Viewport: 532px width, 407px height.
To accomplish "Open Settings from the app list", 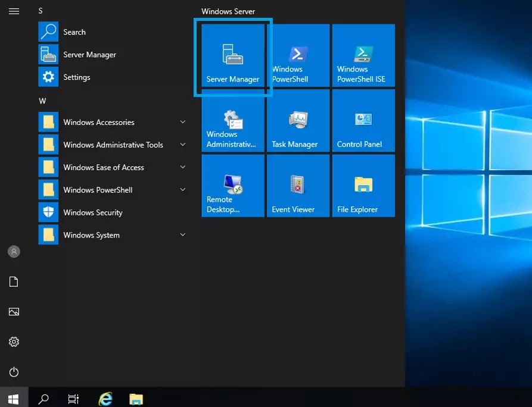I will pyautogui.click(x=114, y=77).
